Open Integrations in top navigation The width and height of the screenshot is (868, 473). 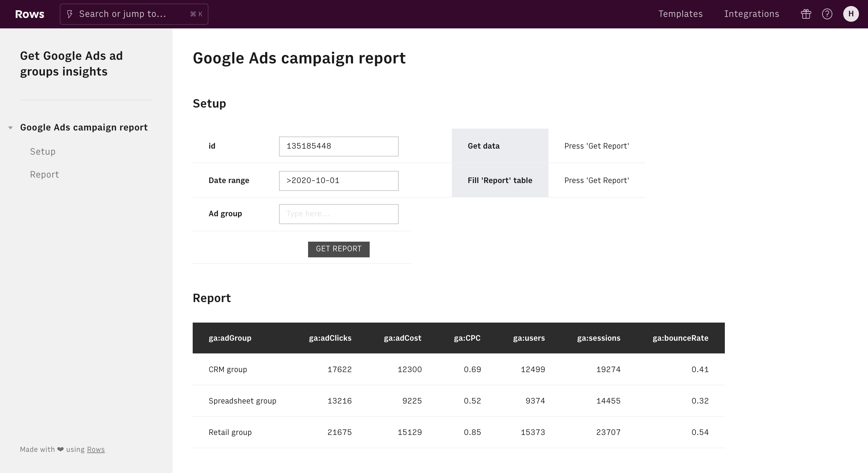(751, 14)
